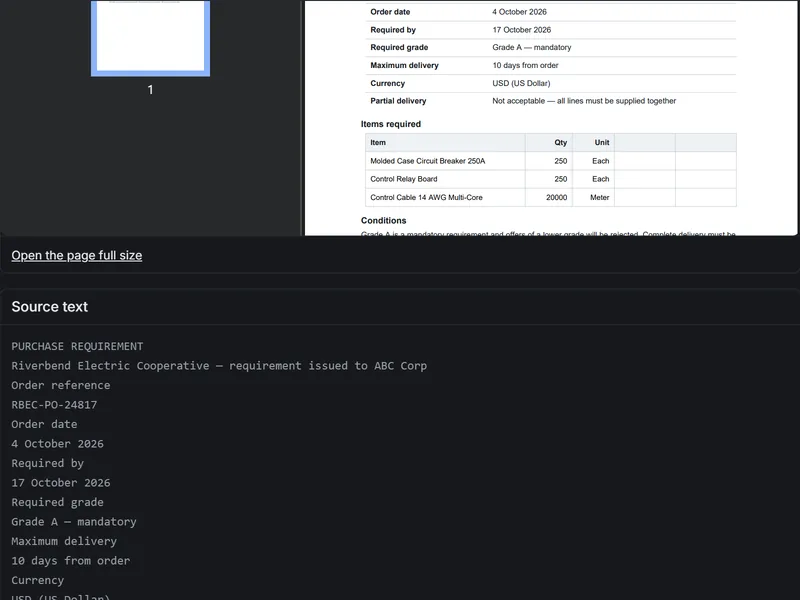
Task: Click the PURCHASE REQUIREMENT source text line
Action: point(77,346)
